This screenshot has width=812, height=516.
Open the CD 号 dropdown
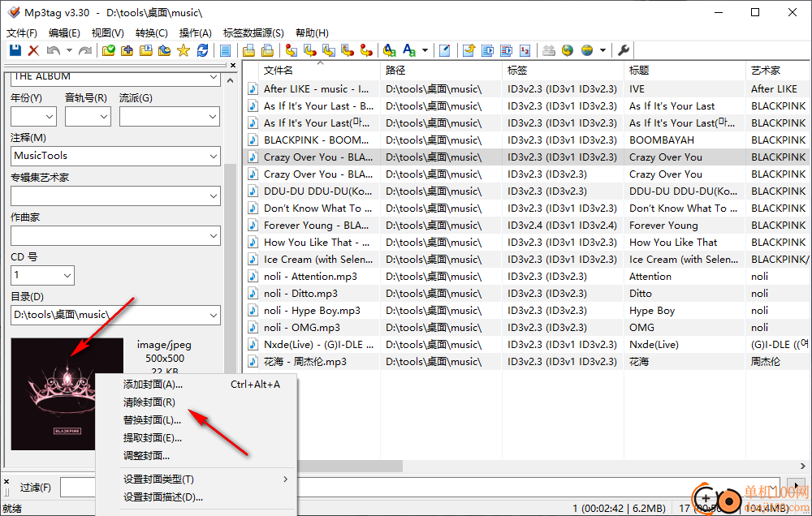[67, 275]
